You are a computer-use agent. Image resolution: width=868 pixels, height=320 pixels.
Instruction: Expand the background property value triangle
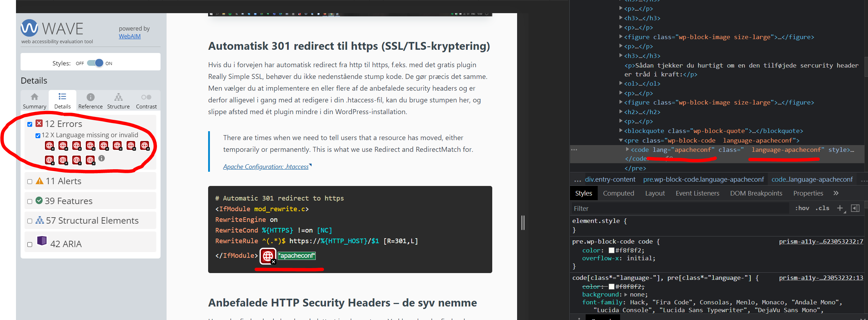[626, 294]
